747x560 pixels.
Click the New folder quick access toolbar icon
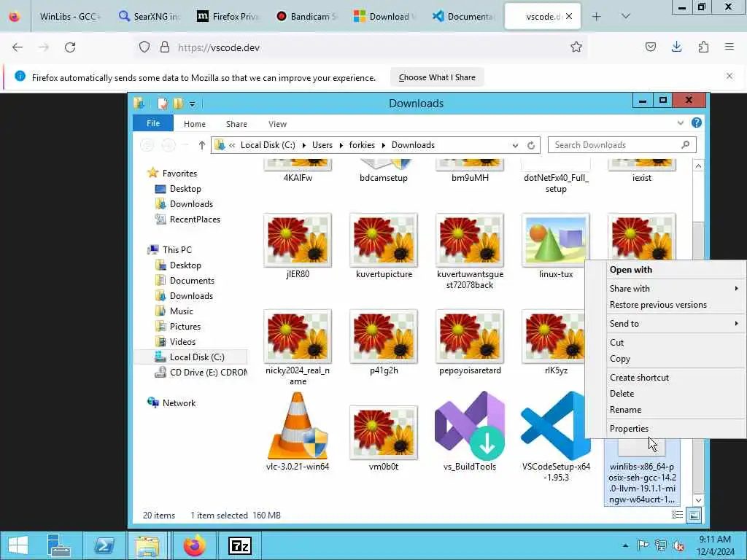click(x=178, y=104)
